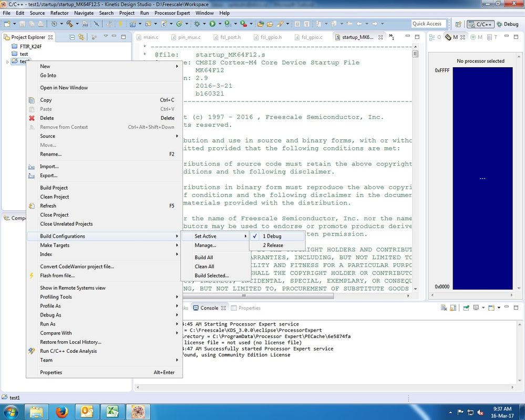The image size is (525, 420).
Task: Open Windows Explorer from the taskbar
Action: tap(36, 412)
